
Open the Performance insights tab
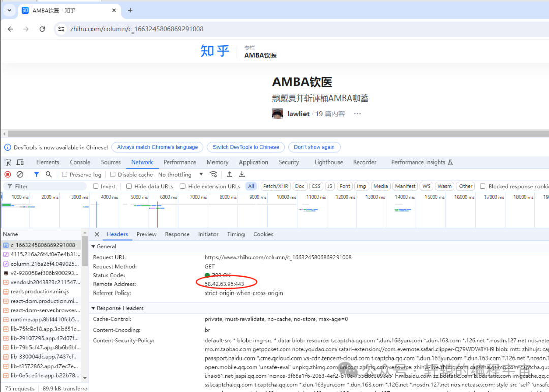coord(422,162)
